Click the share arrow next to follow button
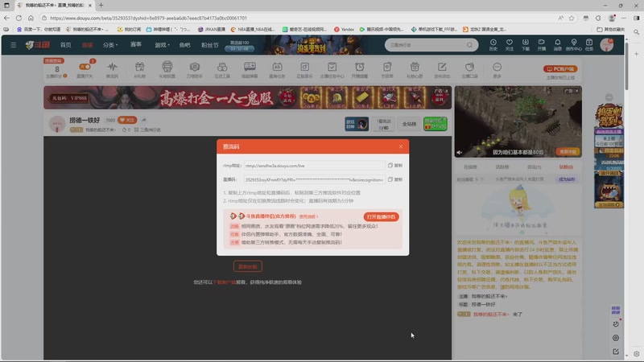This screenshot has width=644, height=362. [x=144, y=120]
